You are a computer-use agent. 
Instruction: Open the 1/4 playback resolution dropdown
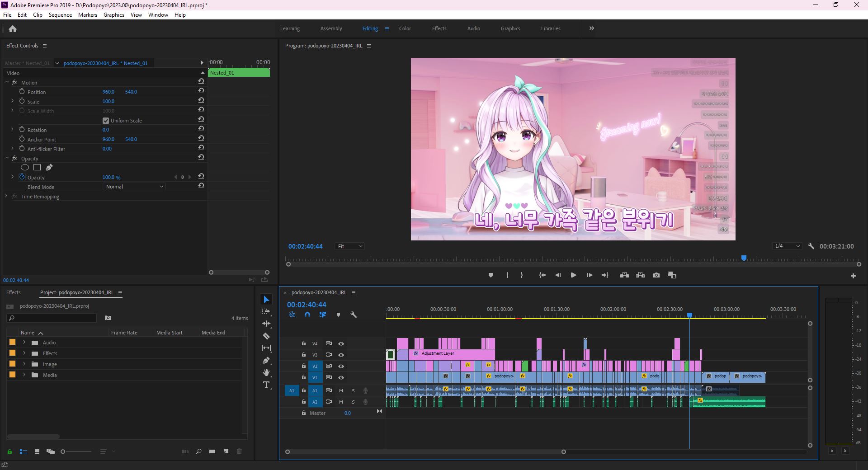[x=787, y=246]
